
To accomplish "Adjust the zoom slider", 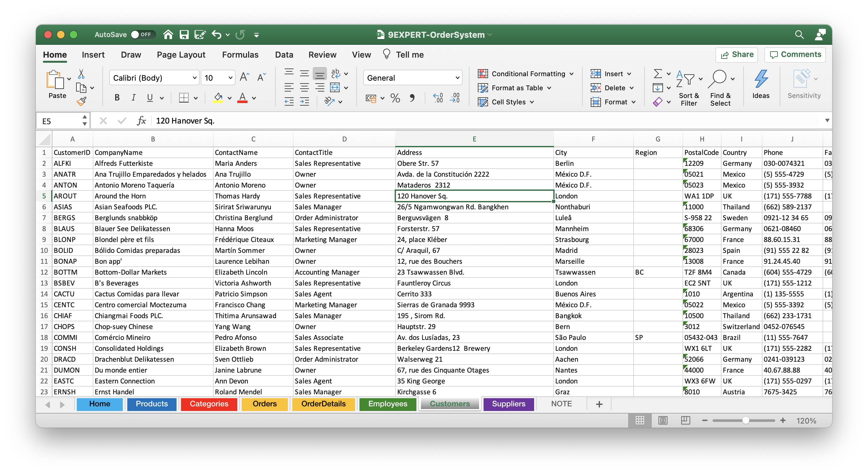I will tap(745, 420).
